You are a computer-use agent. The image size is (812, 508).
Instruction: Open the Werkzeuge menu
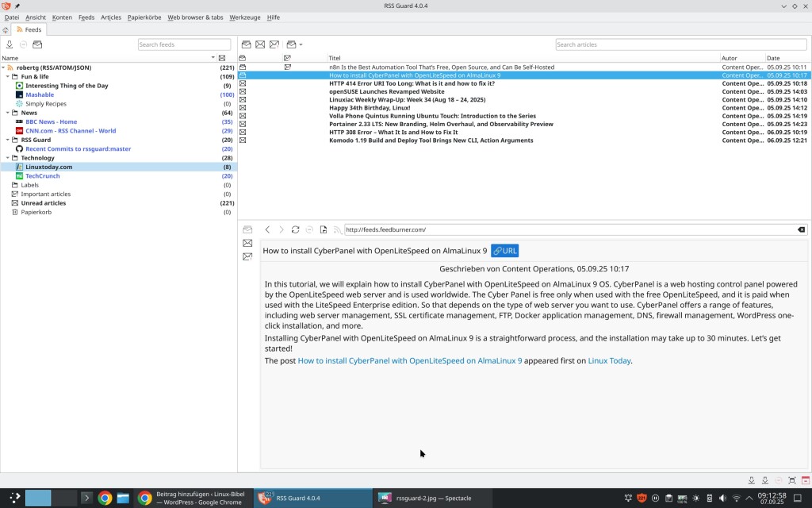[x=245, y=17]
